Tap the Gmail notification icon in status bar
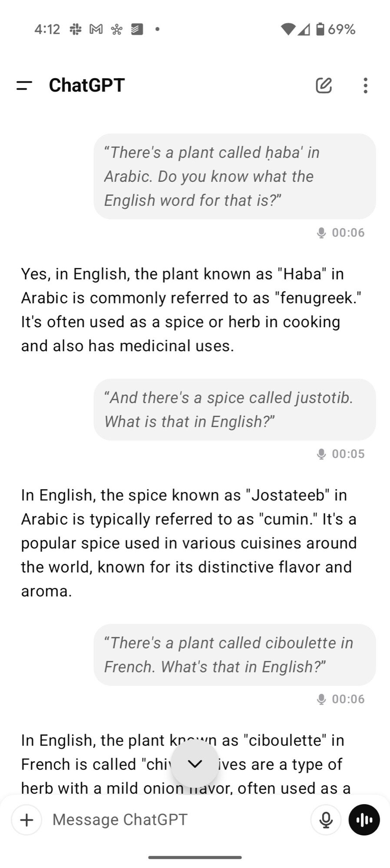This screenshot has width=390, height=868. pyautogui.click(x=96, y=30)
